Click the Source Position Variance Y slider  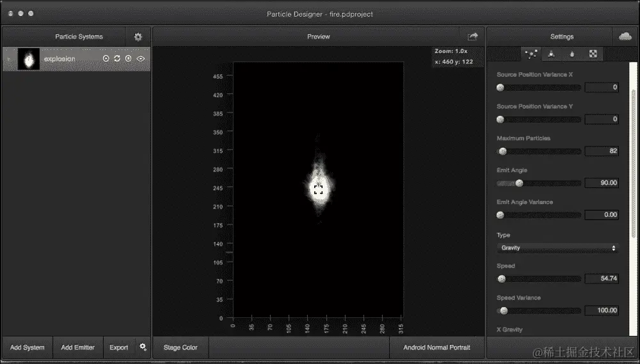click(539, 119)
